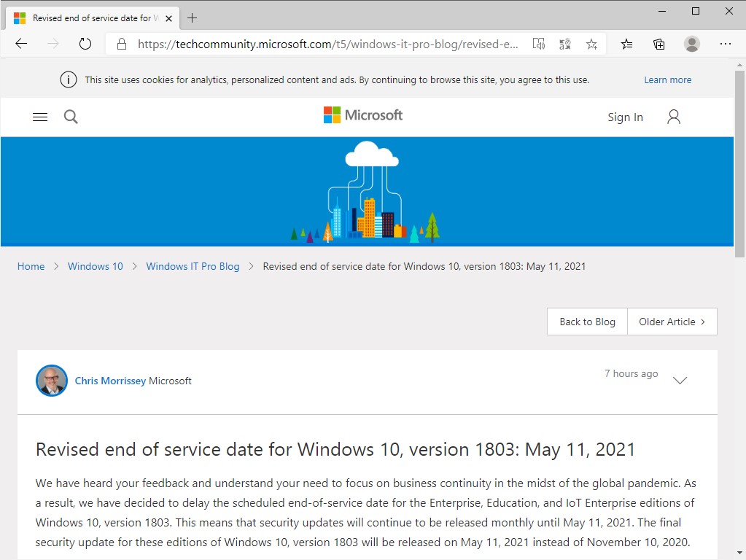Image resolution: width=746 pixels, height=560 pixels.
Task: Open Chris Morrissey's profile link
Action: 110,380
